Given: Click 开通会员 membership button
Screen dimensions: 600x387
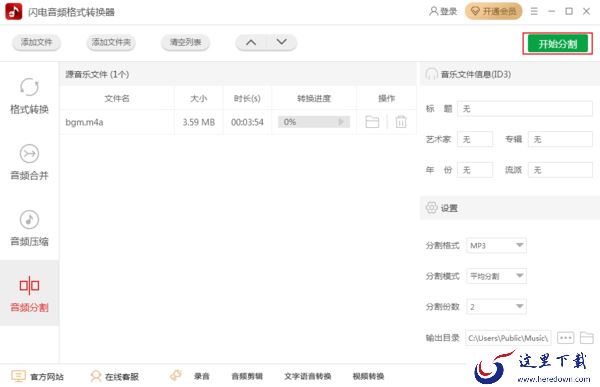Looking at the screenshot, I should point(494,11).
